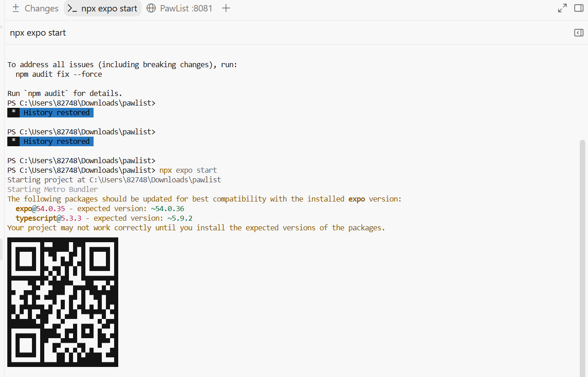Viewport: 588px width, 377px height.
Task: Click the expo@54.0.35 expected version line
Action: [x=100, y=208]
